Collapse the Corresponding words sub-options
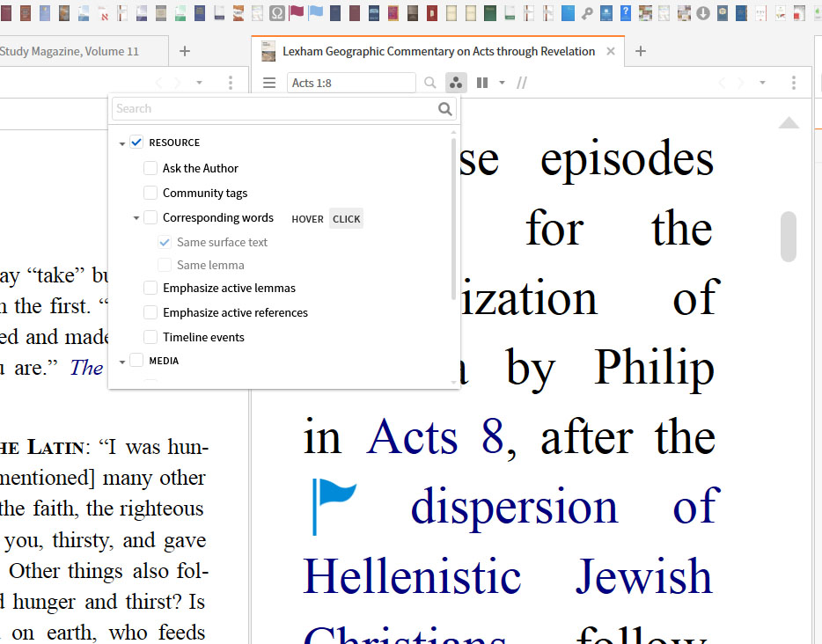 click(x=136, y=217)
